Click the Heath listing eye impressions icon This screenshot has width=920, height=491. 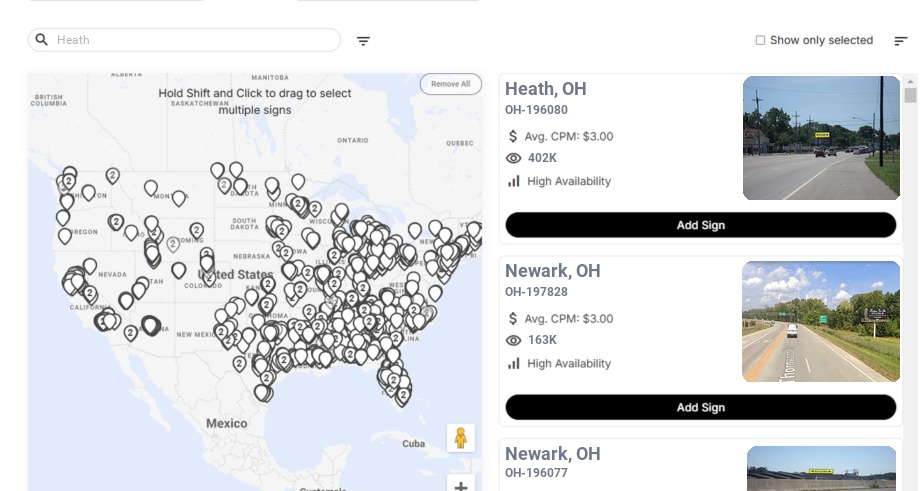pyautogui.click(x=514, y=158)
